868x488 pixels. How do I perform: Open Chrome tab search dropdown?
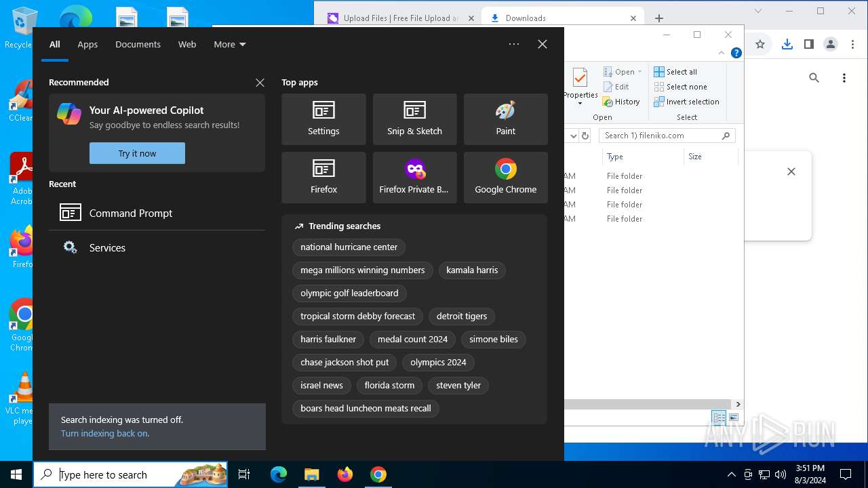[758, 11]
